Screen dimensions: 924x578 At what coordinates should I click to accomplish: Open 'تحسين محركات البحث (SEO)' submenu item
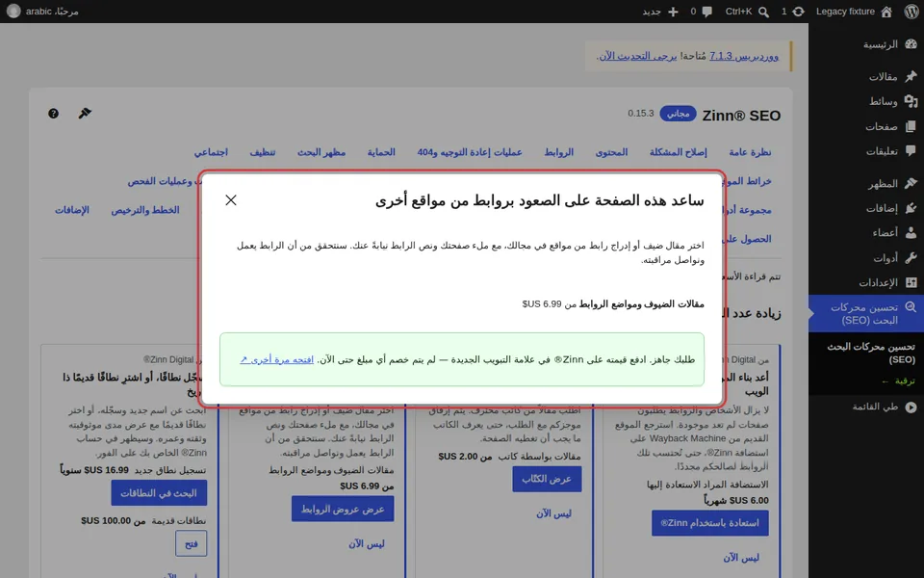871,353
